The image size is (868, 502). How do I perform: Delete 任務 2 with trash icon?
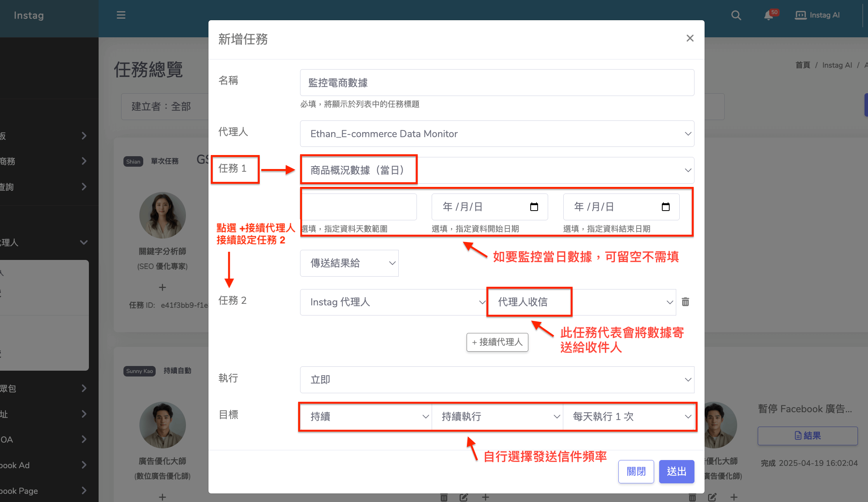tap(686, 302)
